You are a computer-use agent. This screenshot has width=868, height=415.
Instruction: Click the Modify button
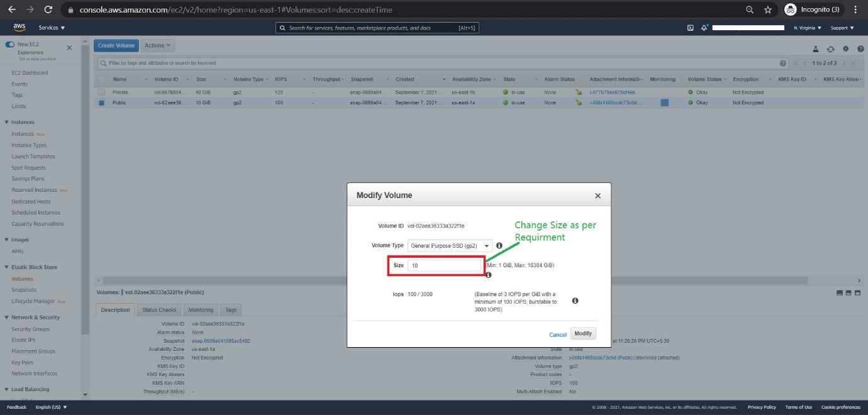(583, 333)
